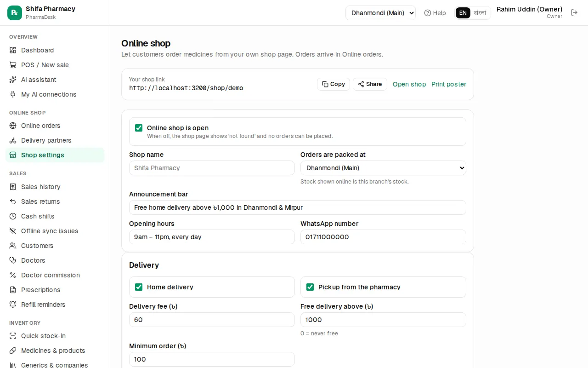Copy the shop link

coord(334,84)
